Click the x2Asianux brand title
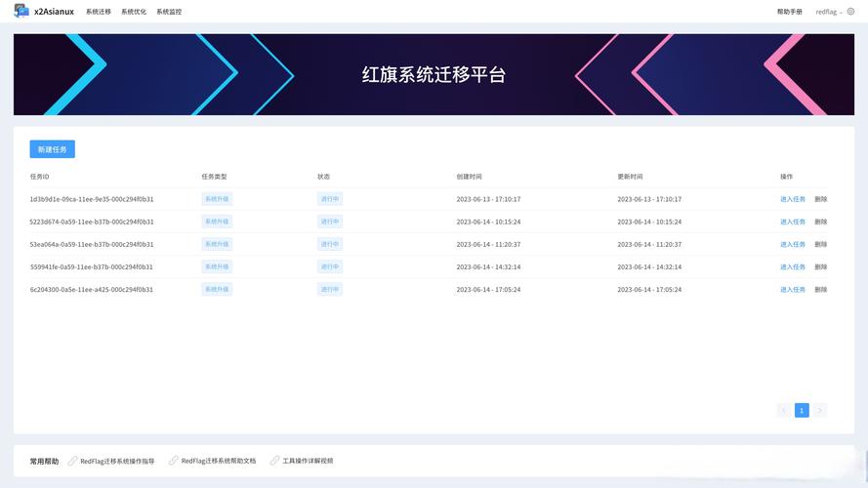Screen dimensions: 868x488 pos(54,12)
